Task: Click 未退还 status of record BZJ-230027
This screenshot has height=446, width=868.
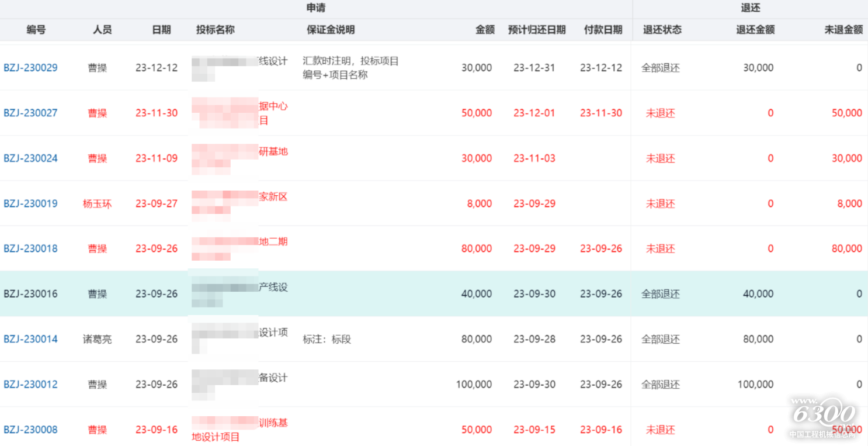Action: 660,113
